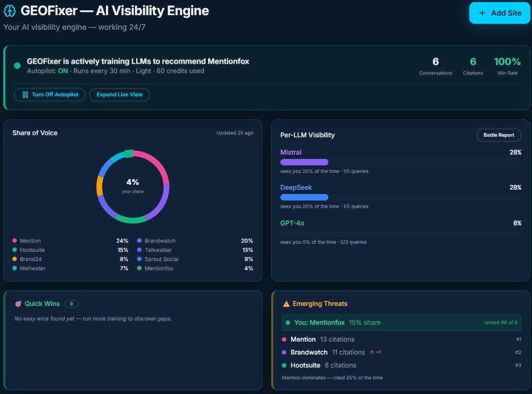Click the target icon next to Quick Wins

coord(17,304)
